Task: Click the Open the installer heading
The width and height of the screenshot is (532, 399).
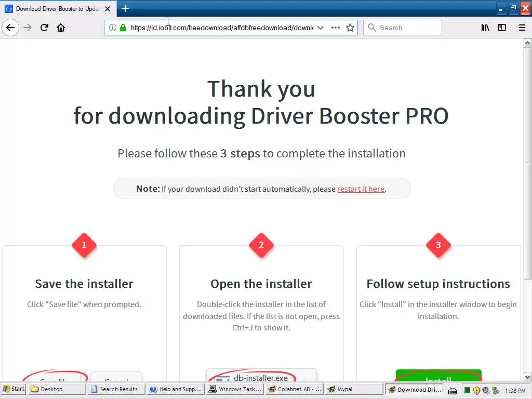Action: 261,284
